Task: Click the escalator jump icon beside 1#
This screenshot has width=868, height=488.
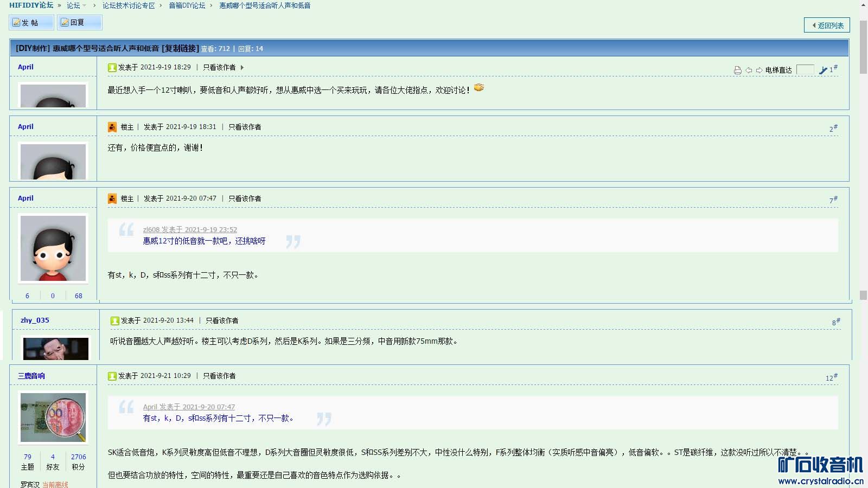Action: pyautogui.click(x=823, y=70)
